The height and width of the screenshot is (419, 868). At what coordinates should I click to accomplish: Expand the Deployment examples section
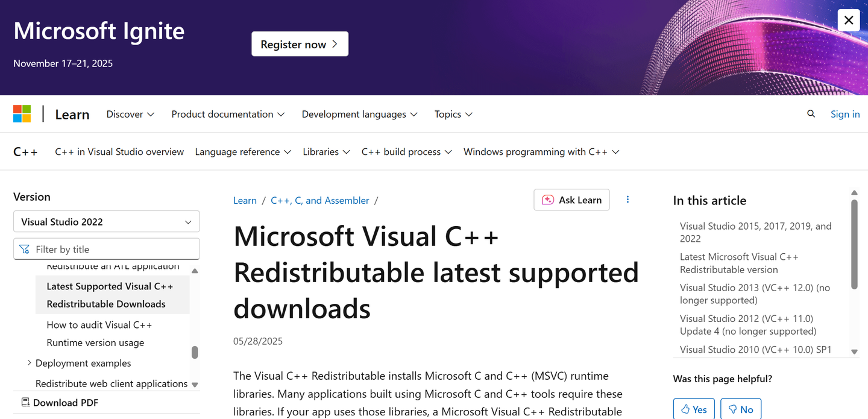coord(29,363)
